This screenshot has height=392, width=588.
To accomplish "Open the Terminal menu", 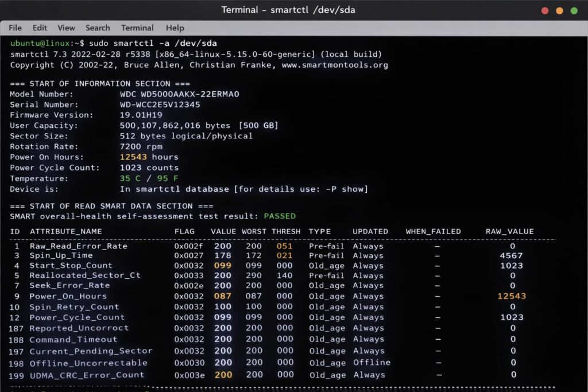I will coord(137,28).
